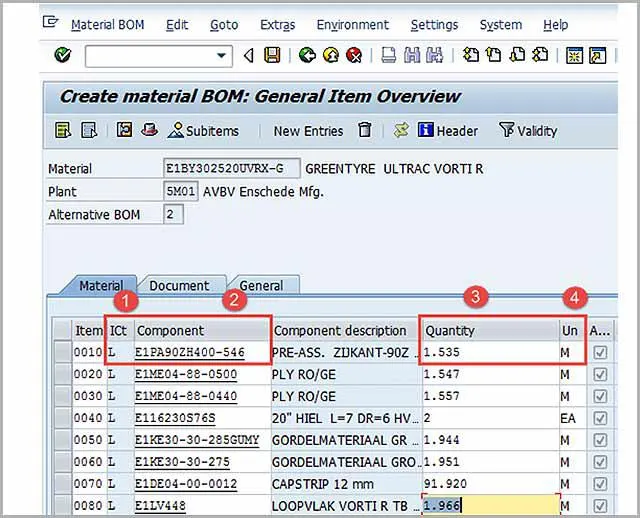Viewport: 640px width, 518px height.
Task: Click the Component description column header
Action: [347, 330]
